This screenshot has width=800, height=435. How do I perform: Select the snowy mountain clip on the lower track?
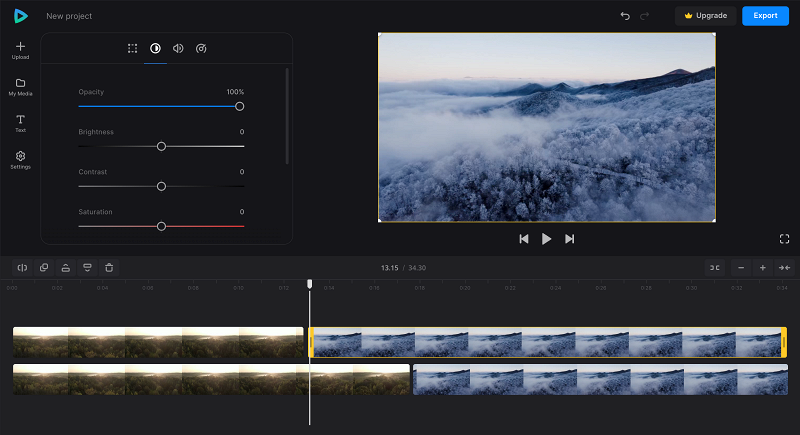point(601,379)
